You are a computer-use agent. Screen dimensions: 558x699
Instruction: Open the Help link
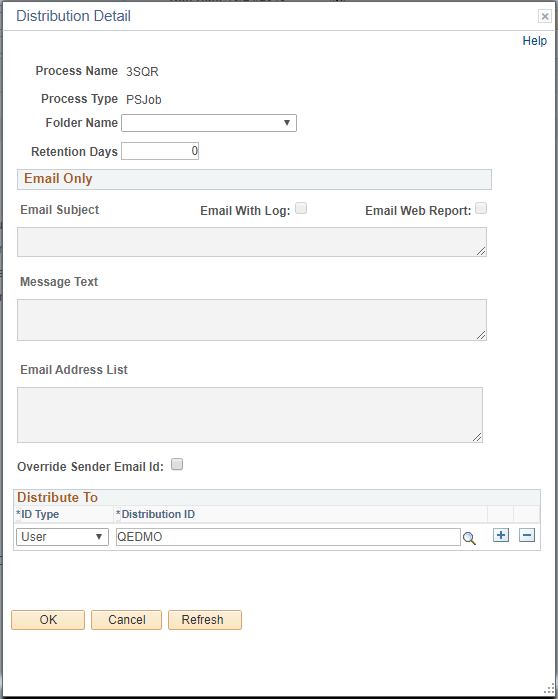(x=534, y=41)
